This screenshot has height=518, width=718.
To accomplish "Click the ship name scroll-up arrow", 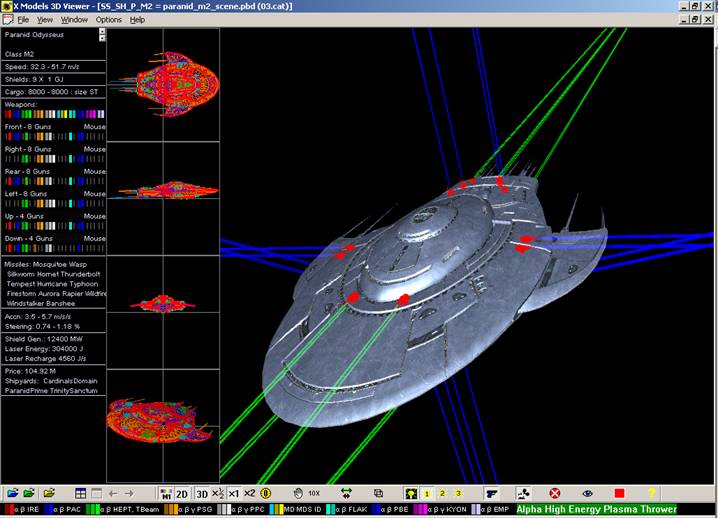I will coord(102,31).
